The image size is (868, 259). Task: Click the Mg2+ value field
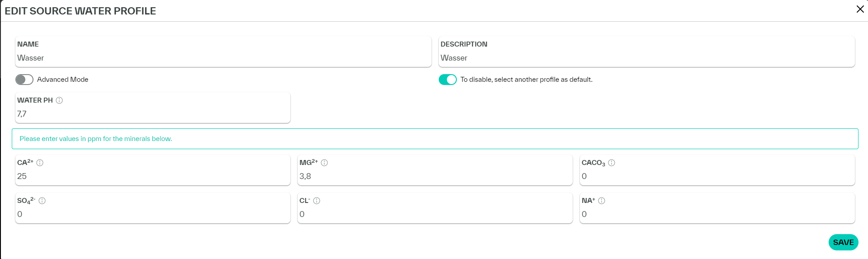tap(434, 177)
